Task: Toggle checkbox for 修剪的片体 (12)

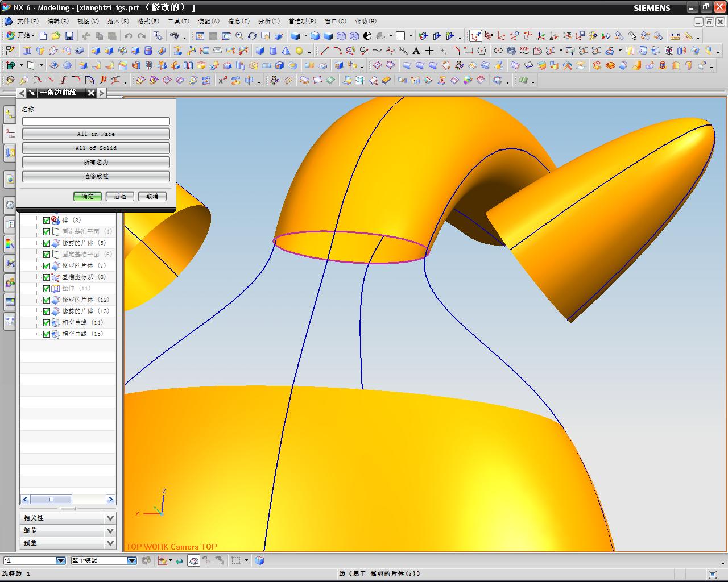Action: click(47, 300)
